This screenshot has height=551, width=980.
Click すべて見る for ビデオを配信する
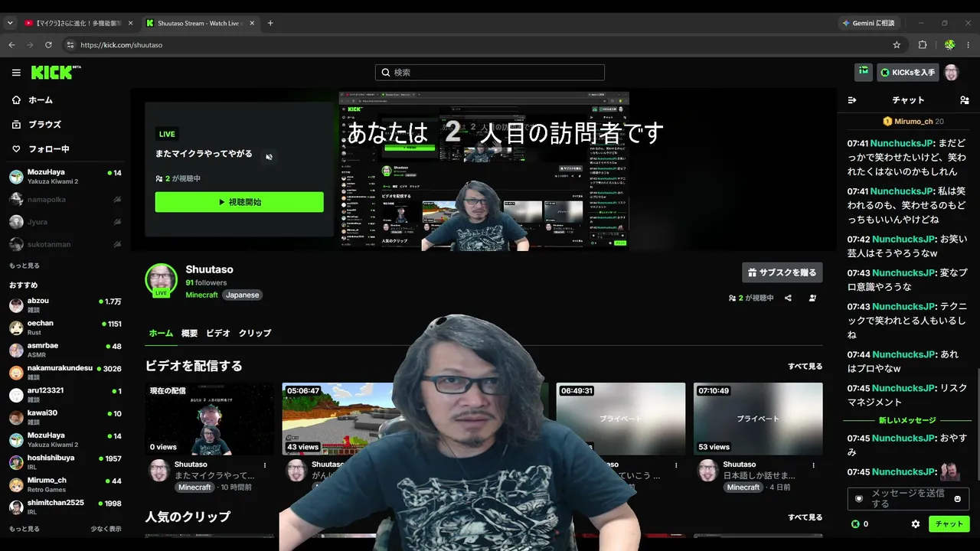[805, 367]
